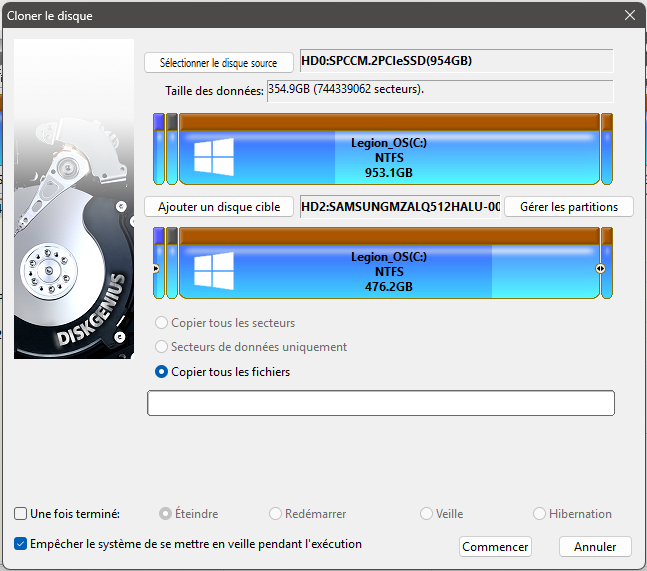
Task: Click the Windows logo in source partition
Action: (214, 157)
